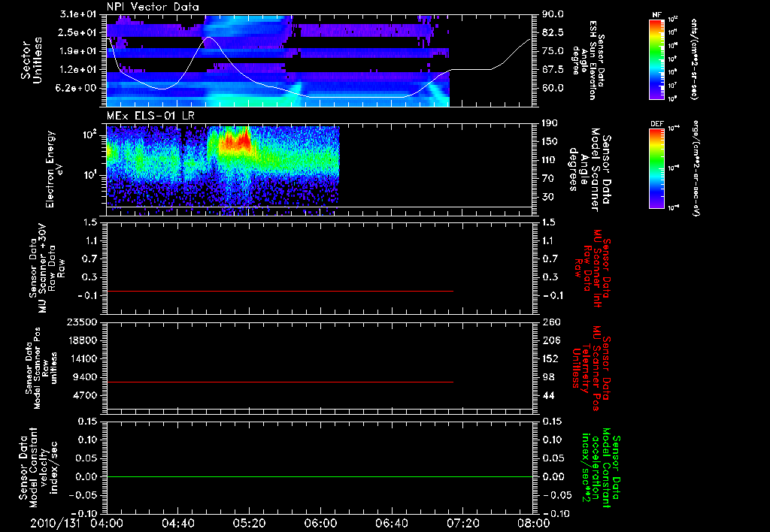The height and width of the screenshot is (532, 770).
Task: Click the "23500" scanner position tick label
Action: tap(83, 322)
